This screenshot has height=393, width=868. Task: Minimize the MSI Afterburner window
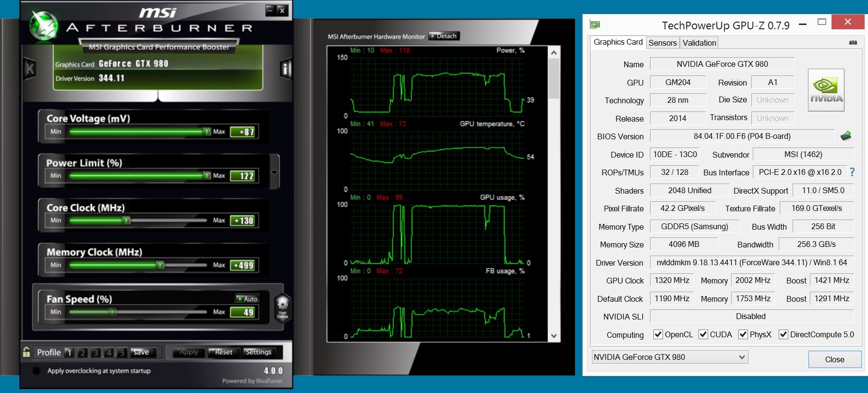[270, 10]
